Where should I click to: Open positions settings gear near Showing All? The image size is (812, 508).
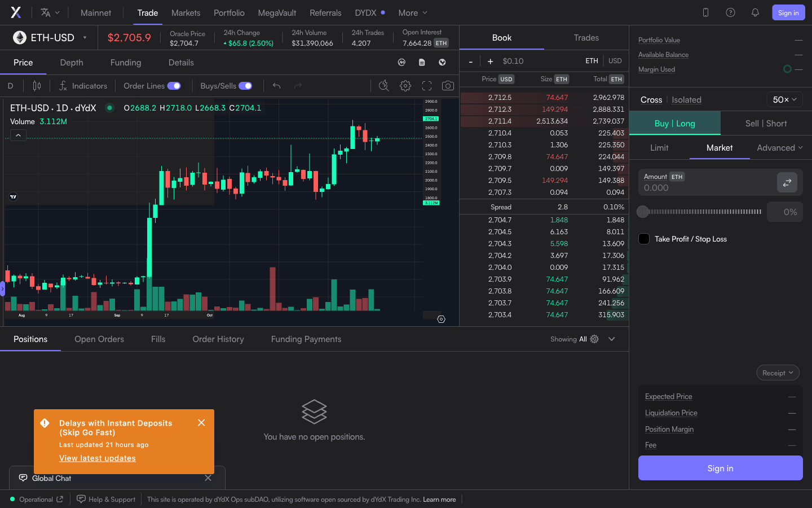point(594,339)
